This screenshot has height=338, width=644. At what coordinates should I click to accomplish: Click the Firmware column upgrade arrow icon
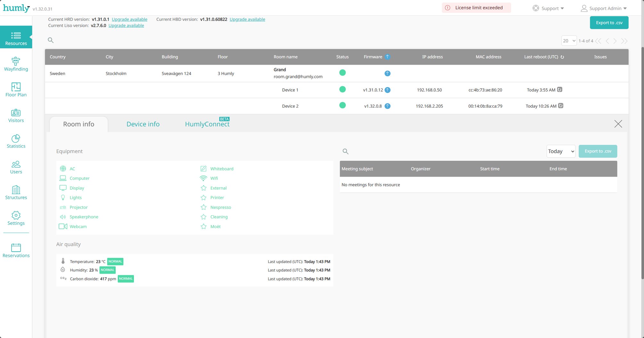[387, 57]
